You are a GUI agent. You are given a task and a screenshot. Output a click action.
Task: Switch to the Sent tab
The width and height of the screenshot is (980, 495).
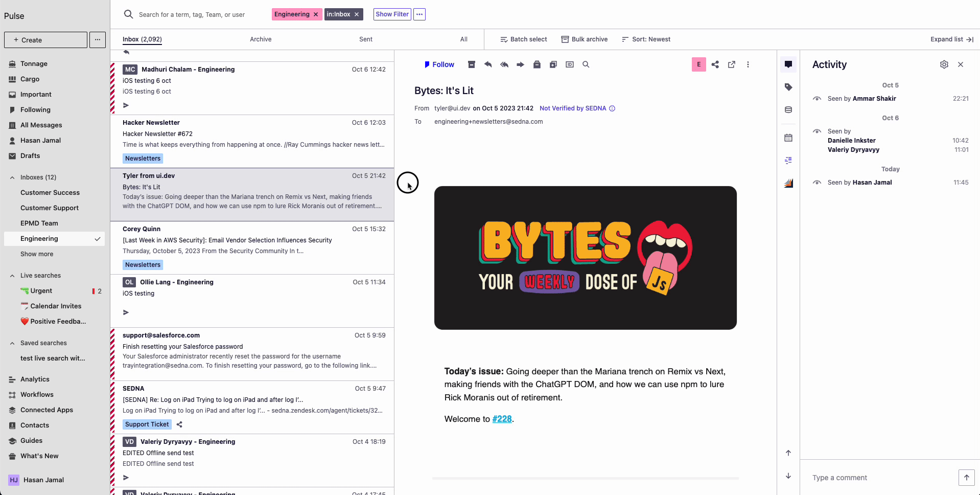click(366, 39)
